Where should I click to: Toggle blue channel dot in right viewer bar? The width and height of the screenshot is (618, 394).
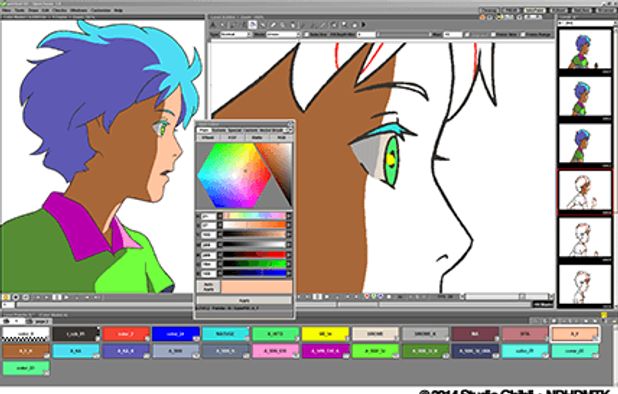pyautogui.click(x=380, y=296)
